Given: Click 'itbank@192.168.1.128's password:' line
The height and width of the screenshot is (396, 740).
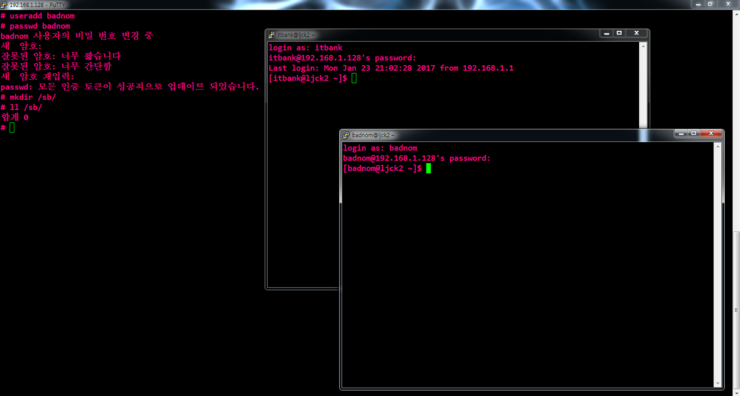Looking at the screenshot, I should point(342,58).
